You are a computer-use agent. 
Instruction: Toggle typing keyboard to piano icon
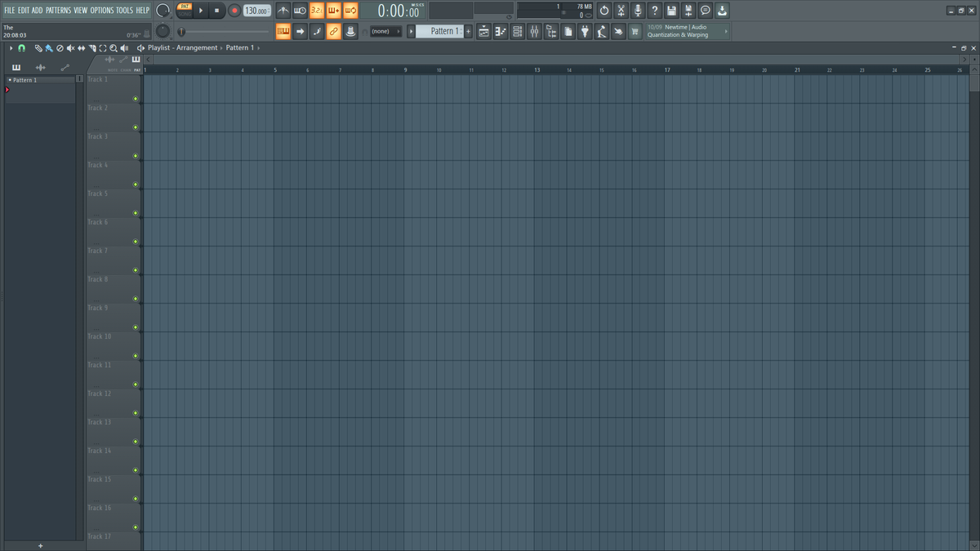[283, 31]
